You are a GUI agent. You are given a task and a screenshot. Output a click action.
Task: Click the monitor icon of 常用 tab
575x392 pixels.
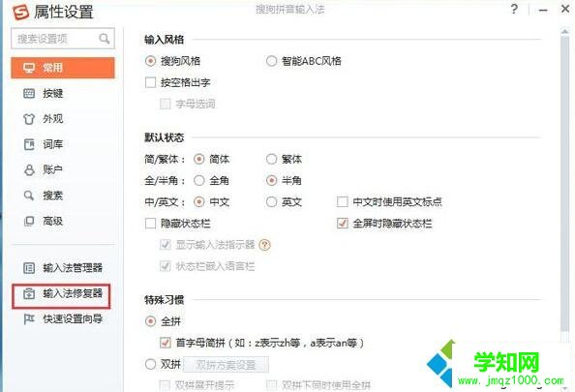[x=29, y=68]
